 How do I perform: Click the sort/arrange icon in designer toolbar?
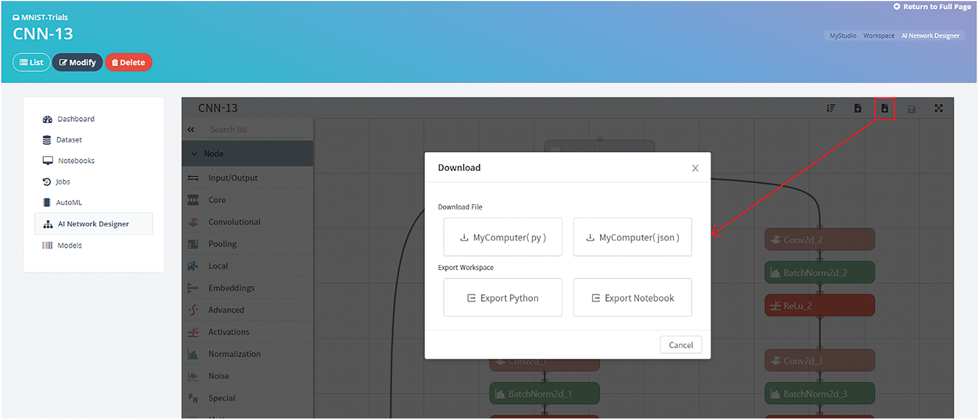831,109
